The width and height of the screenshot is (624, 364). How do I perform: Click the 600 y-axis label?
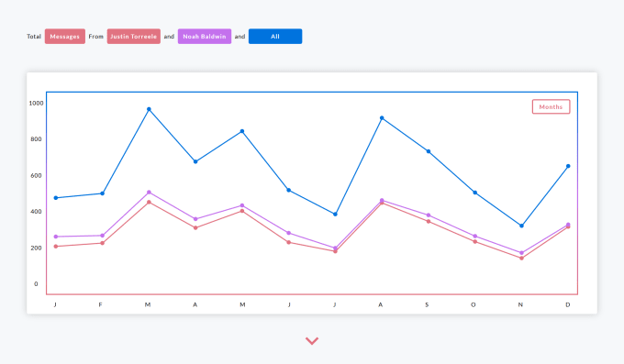point(36,175)
